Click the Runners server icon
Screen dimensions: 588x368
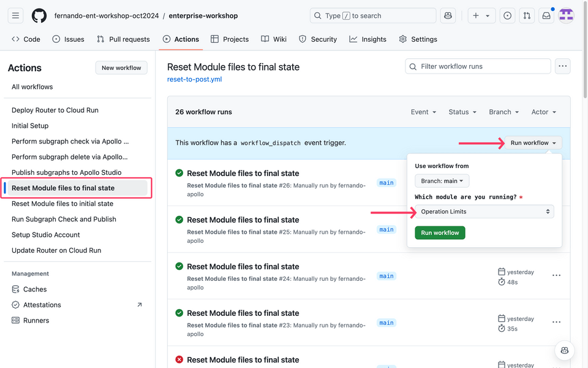click(15, 320)
